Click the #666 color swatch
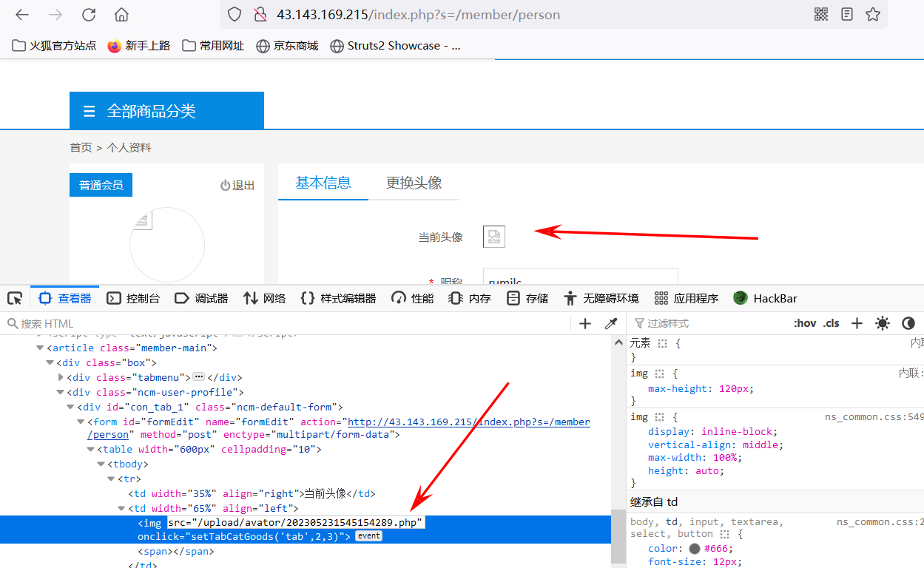This screenshot has height=568, width=924. (x=695, y=548)
